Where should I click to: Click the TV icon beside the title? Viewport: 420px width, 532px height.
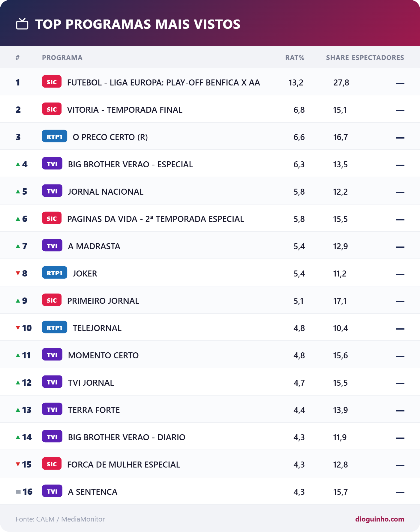tap(22, 24)
